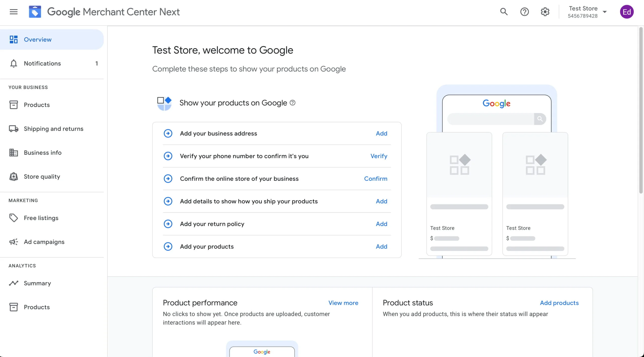
Task: Click the Product performance heading
Action: (x=200, y=303)
